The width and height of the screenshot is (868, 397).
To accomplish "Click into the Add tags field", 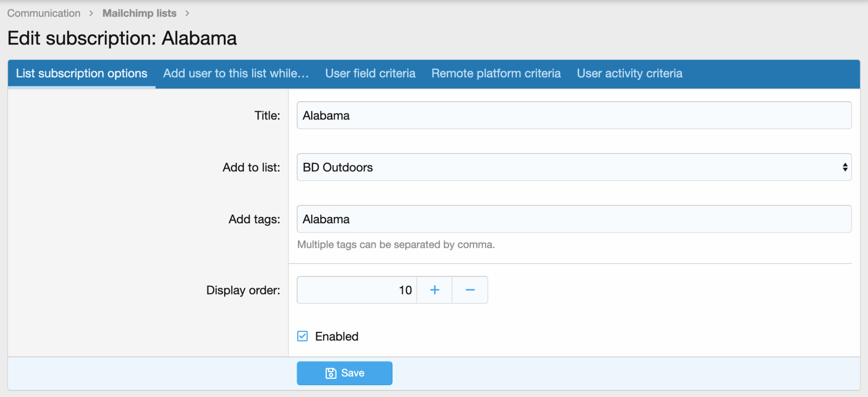I will point(574,219).
